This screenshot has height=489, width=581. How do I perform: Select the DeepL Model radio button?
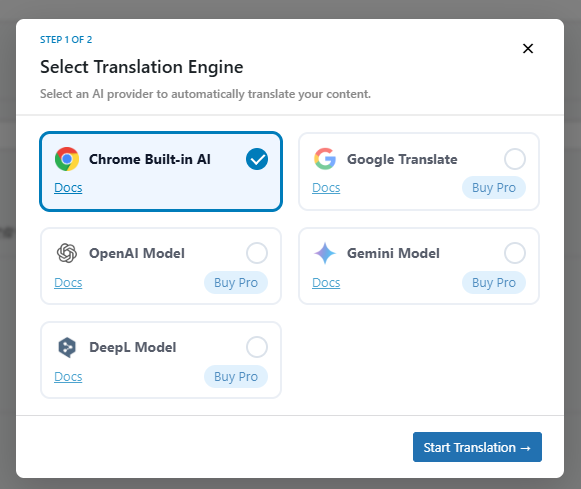(257, 347)
